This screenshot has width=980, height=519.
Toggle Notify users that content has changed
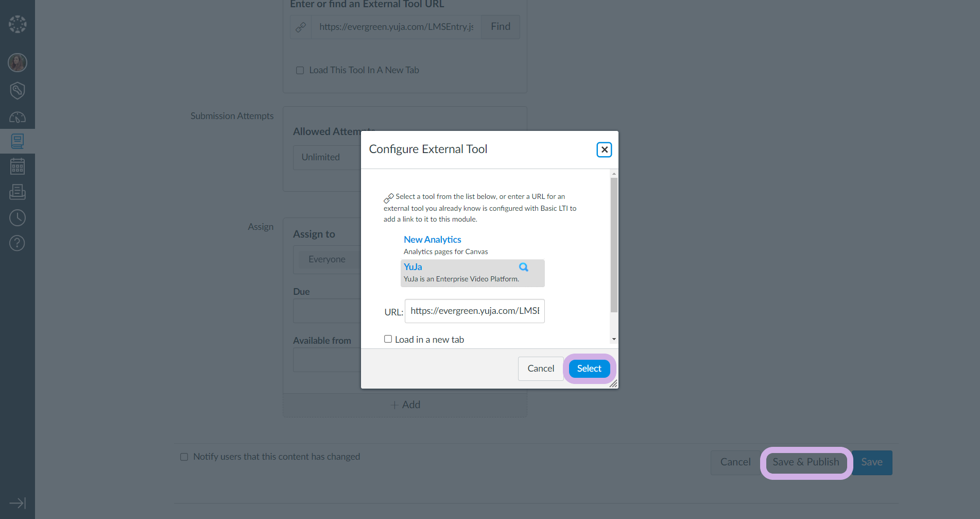[184, 457]
